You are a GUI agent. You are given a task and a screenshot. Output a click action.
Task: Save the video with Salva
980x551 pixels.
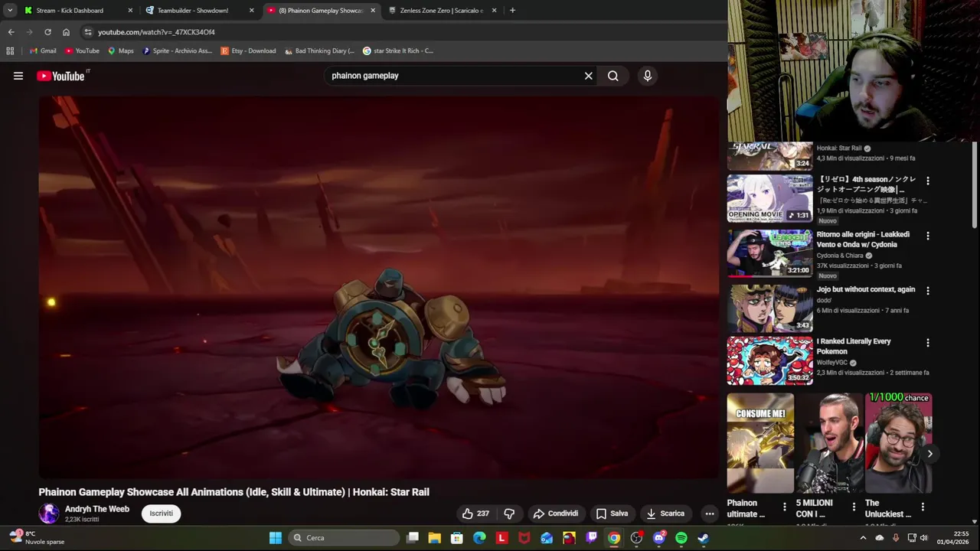[612, 514]
